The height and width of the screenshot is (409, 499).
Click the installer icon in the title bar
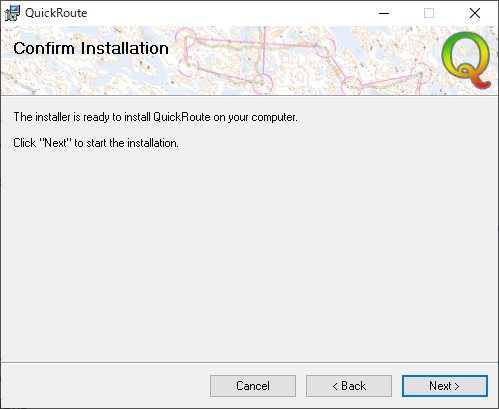pos(12,13)
